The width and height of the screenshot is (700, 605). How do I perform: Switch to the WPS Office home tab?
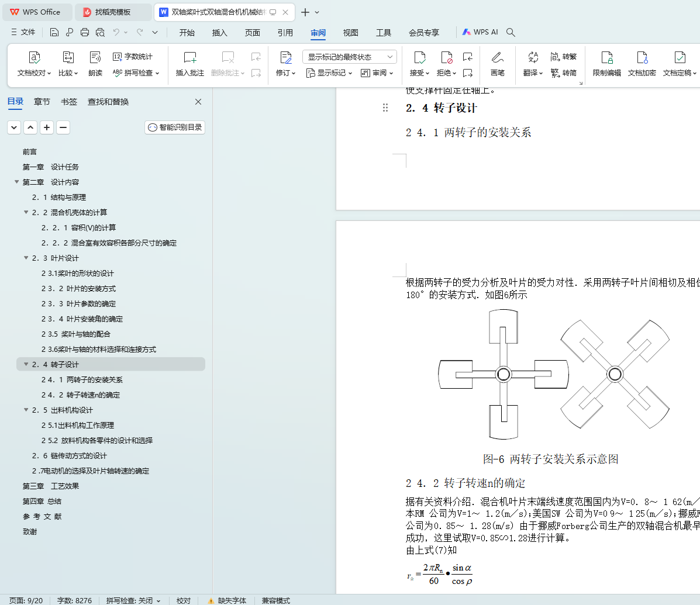pos(37,12)
